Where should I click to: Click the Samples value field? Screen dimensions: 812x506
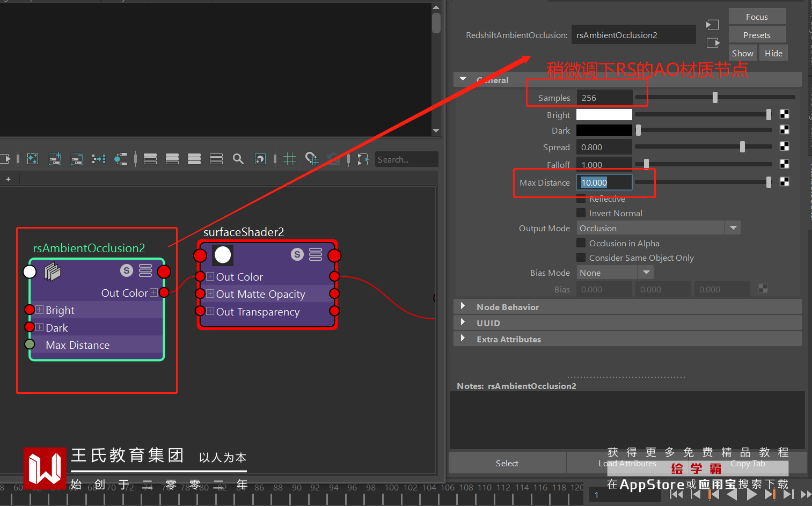tap(604, 98)
